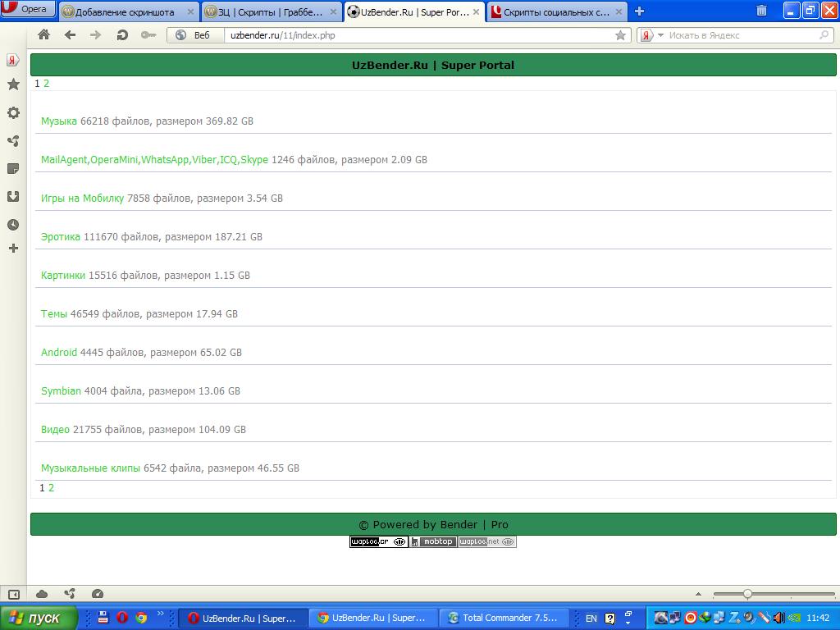Toggle Opera Turbo speedometer icon
This screenshot has height=630, width=840.
pyautogui.click(x=98, y=594)
